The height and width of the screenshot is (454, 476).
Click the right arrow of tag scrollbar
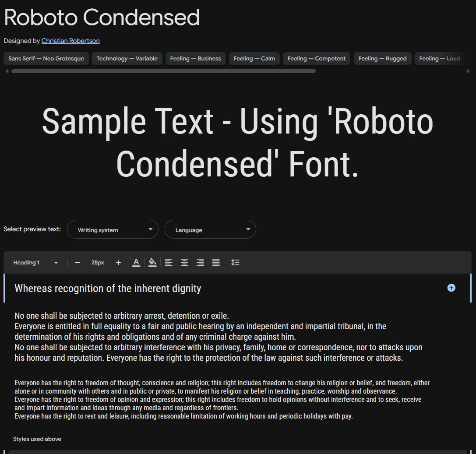468,71
